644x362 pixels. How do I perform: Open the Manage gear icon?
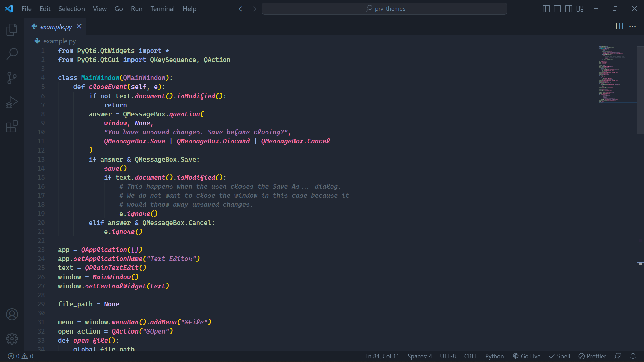[12, 339]
